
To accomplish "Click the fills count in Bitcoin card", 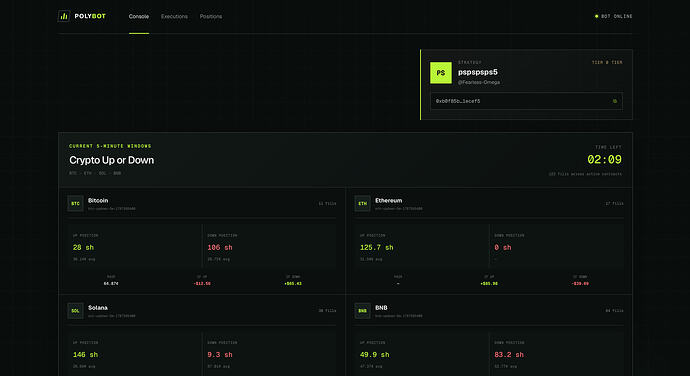I will pyautogui.click(x=327, y=203).
